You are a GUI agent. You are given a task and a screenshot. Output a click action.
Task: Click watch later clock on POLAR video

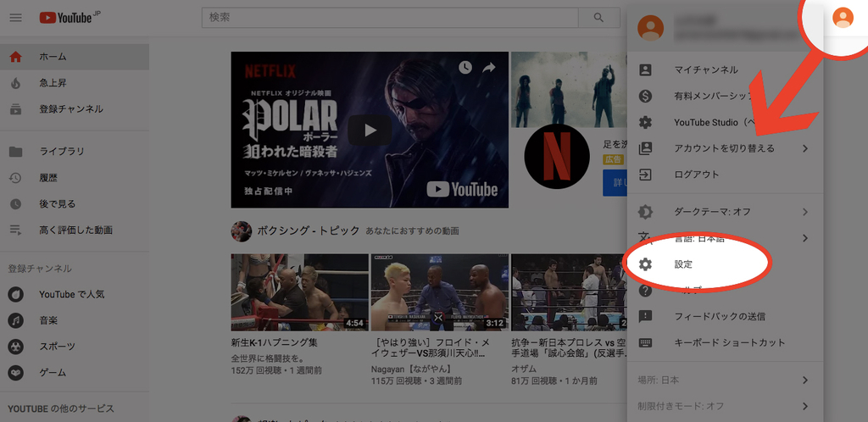465,68
